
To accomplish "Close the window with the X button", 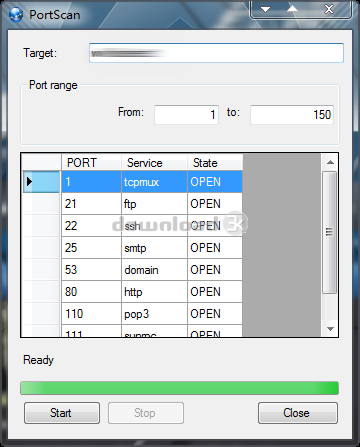I will pos(329,9).
